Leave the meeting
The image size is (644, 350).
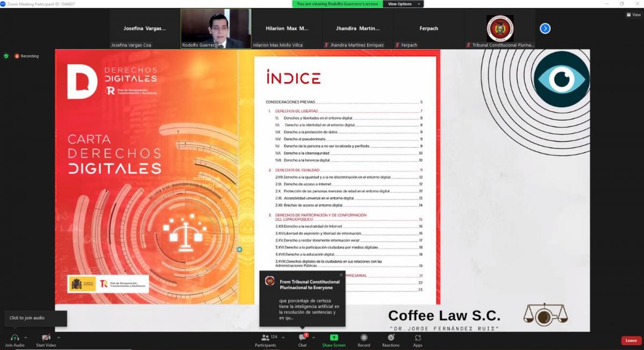[x=631, y=340]
